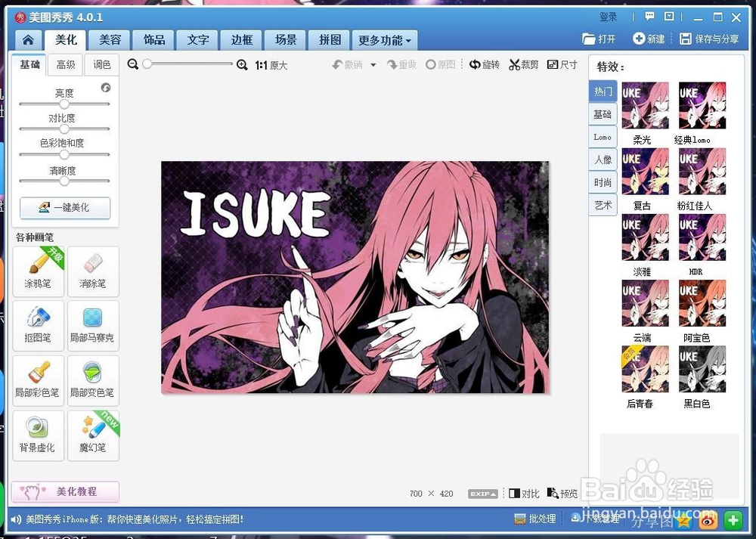
Task: Open the 饰品 accessories tab
Action: (153, 39)
